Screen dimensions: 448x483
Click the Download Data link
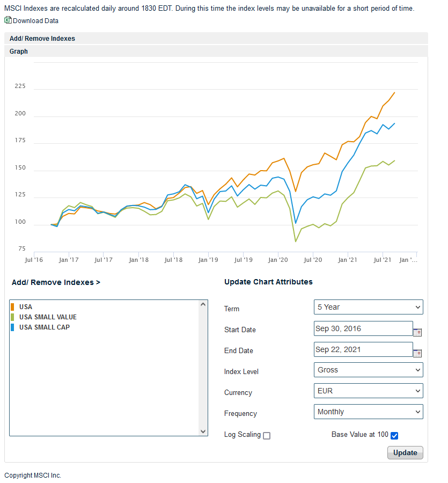[x=35, y=21]
